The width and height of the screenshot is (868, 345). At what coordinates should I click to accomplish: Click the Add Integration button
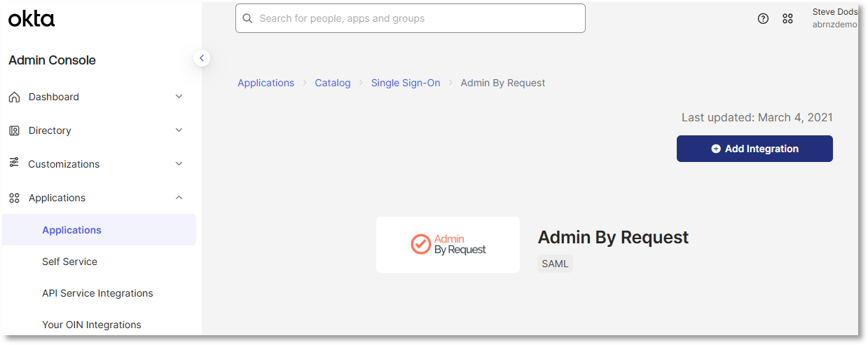point(755,149)
